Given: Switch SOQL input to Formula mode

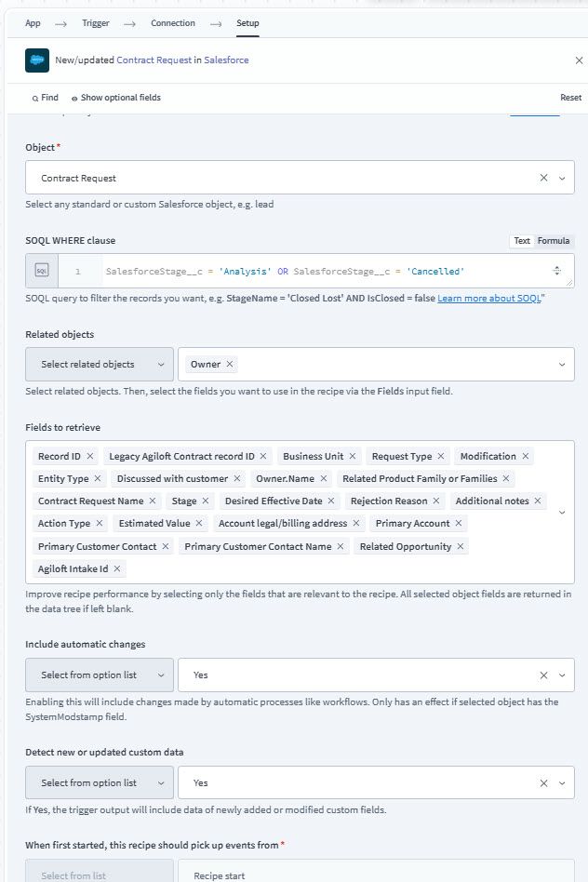Looking at the screenshot, I should pos(554,241).
